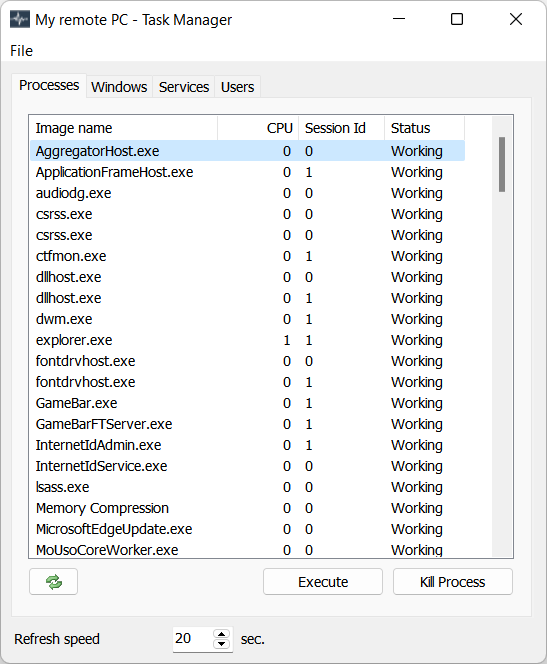Viewport: 547px width, 664px height.
Task: Select the AggregatorHost.exe row
Action: click(x=247, y=151)
